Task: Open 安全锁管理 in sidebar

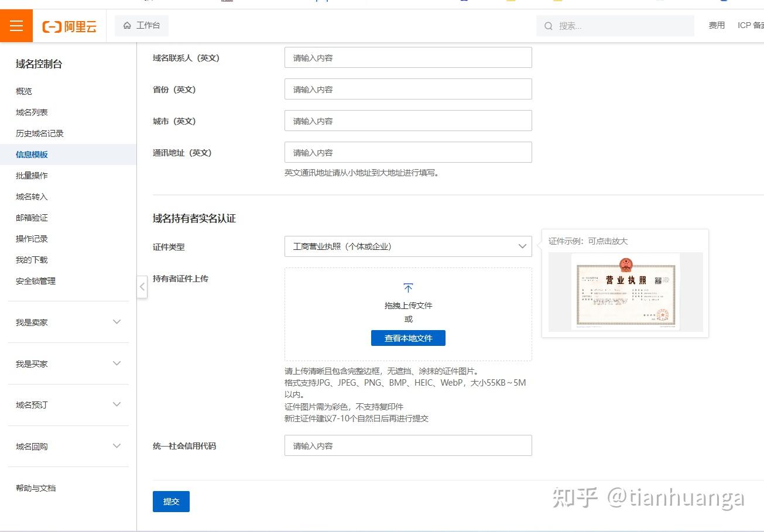Action: pyautogui.click(x=36, y=281)
